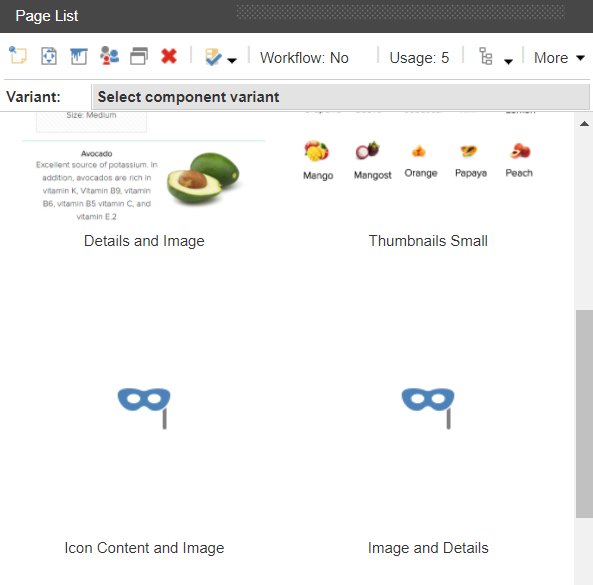Image resolution: width=593 pixels, height=585 pixels.
Task: Click the scrollbar up arrow
Action: [584, 123]
